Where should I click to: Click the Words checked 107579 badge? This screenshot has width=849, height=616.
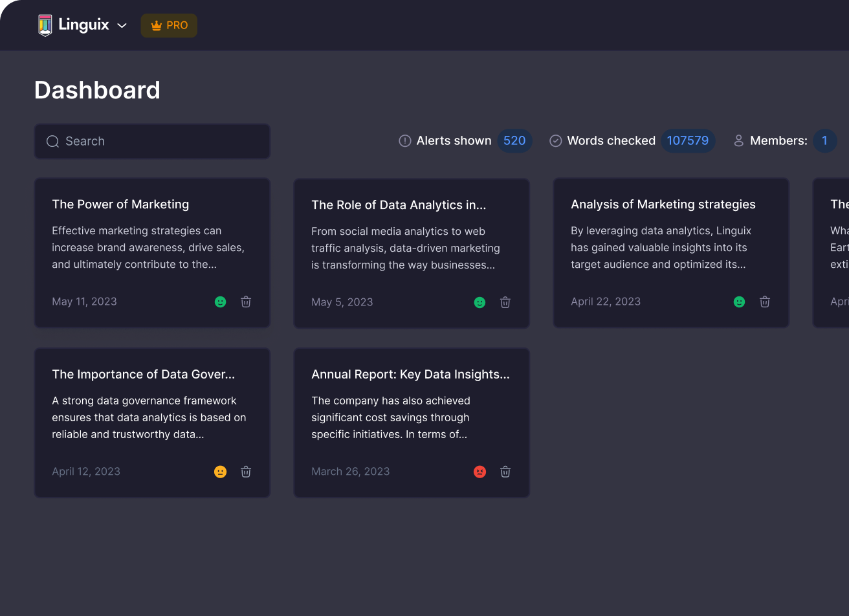pyautogui.click(x=687, y=140)
